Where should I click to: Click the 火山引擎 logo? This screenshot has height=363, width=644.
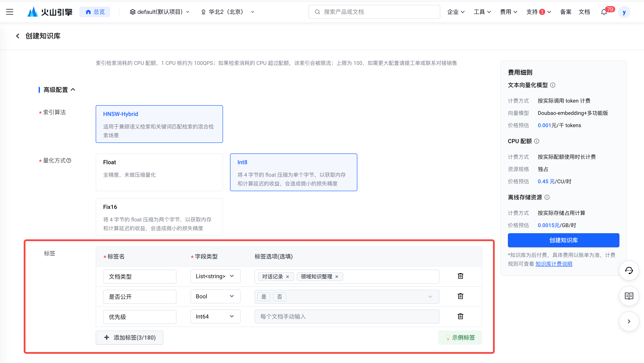coord(50,12)
